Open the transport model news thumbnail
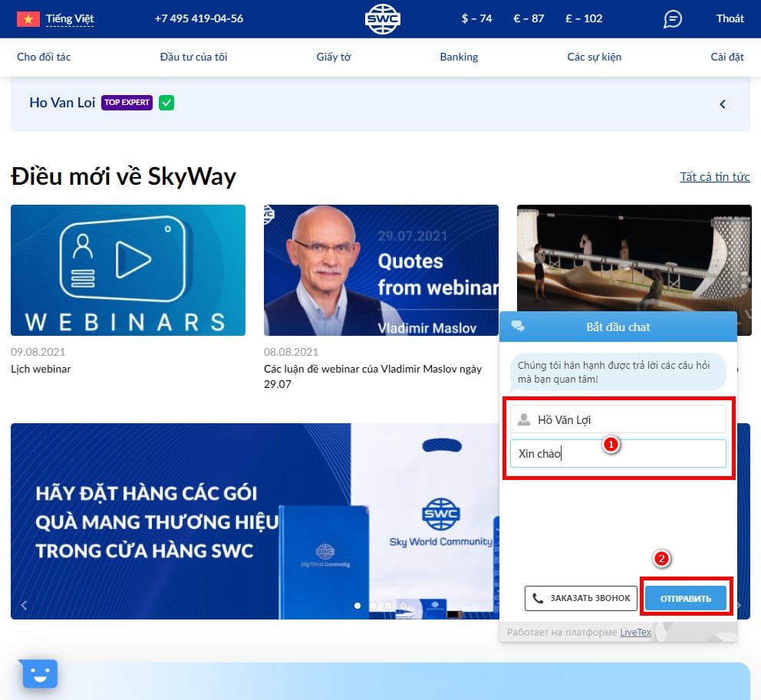This screenshot has width=761, height=700. [634, 257]
